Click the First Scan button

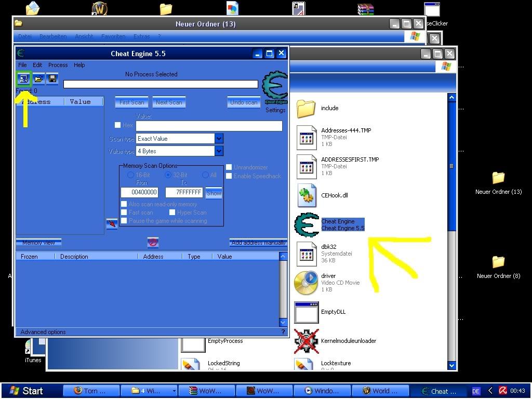131,102
